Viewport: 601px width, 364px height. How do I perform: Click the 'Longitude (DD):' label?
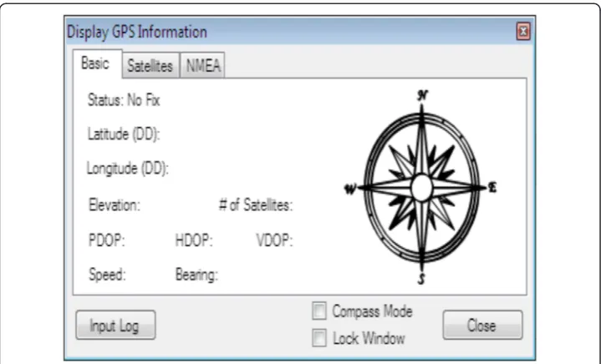pyautogui.click(x=127, y=169)
